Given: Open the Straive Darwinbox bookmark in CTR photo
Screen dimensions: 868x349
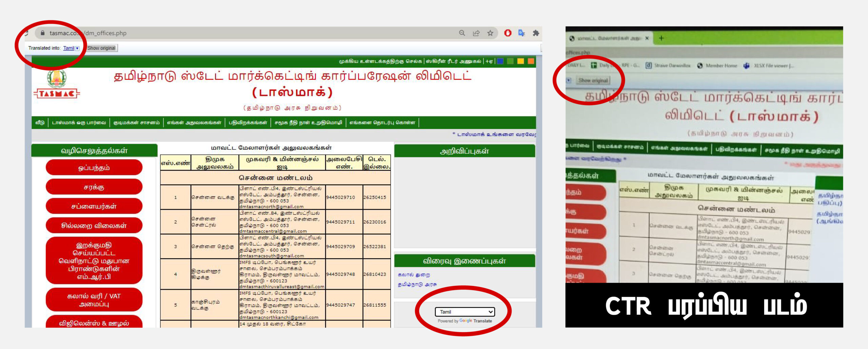Looking at the screenshot, I should [668, 65].
